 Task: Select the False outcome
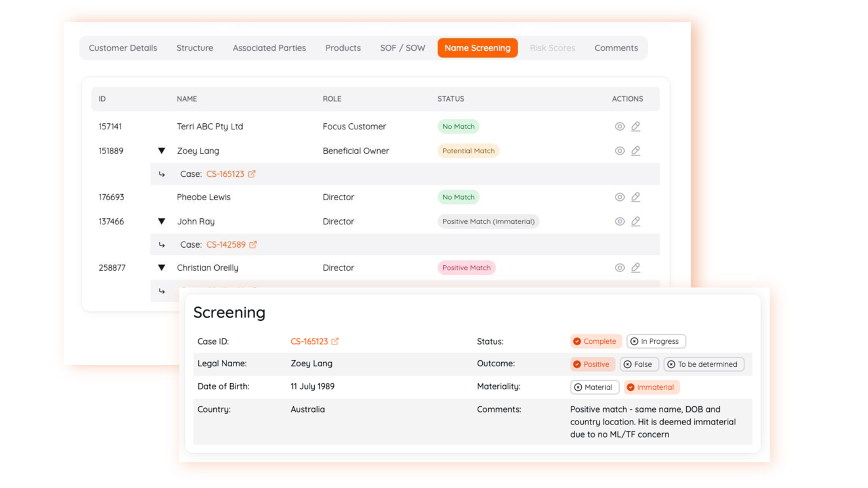point(639,364)
